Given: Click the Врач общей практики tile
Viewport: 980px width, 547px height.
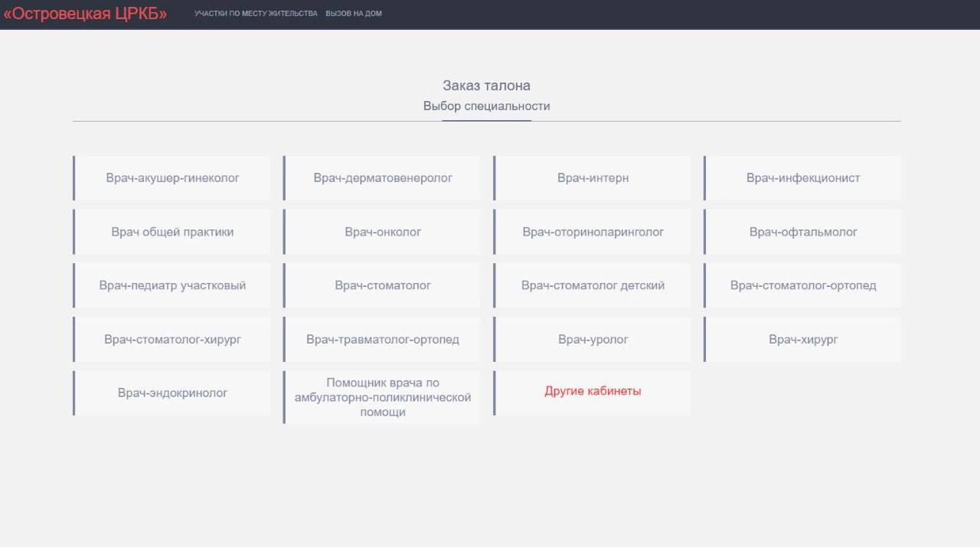Looking at the screenshot, I should pos(172,232).
